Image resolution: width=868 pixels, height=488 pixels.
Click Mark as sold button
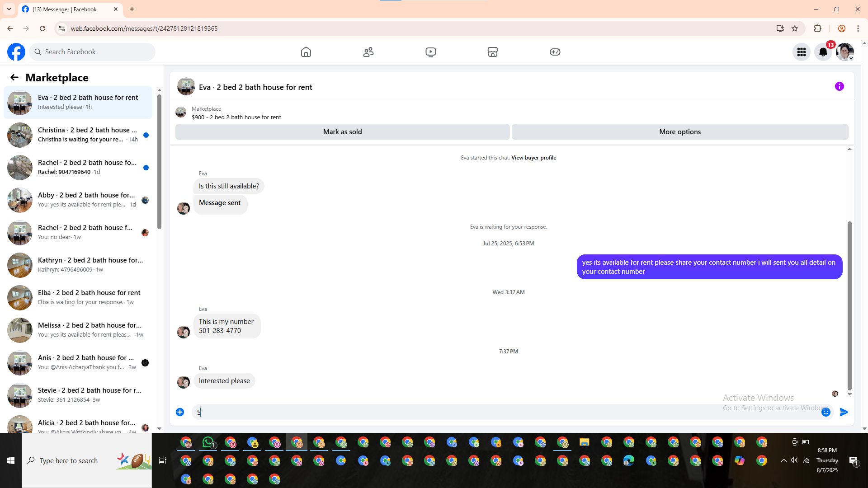pyautogui.click(x=342, y=132)
